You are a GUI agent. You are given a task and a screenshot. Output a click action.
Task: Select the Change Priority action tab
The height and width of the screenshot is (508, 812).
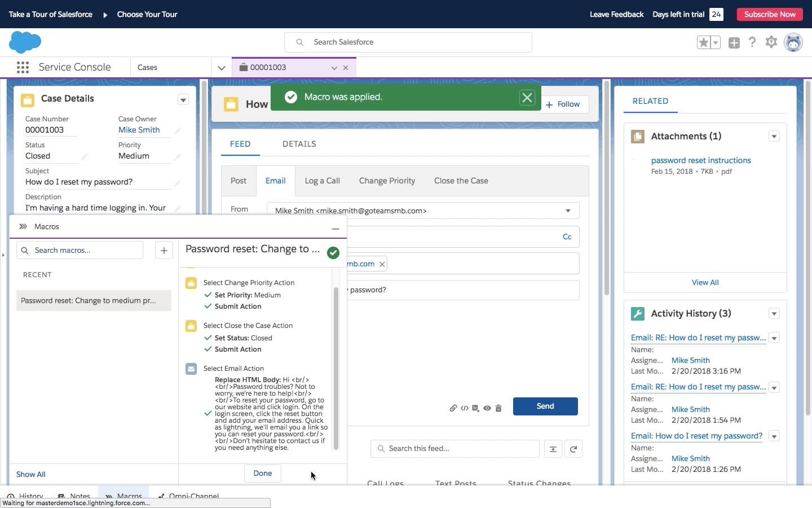point(387,181)
